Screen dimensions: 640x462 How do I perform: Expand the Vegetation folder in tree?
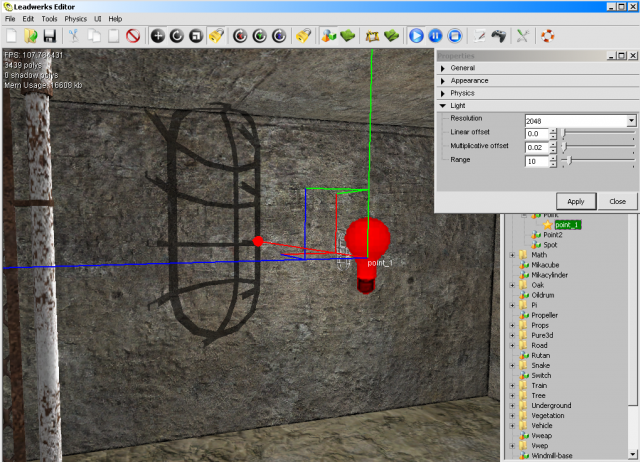coord(513,415)
